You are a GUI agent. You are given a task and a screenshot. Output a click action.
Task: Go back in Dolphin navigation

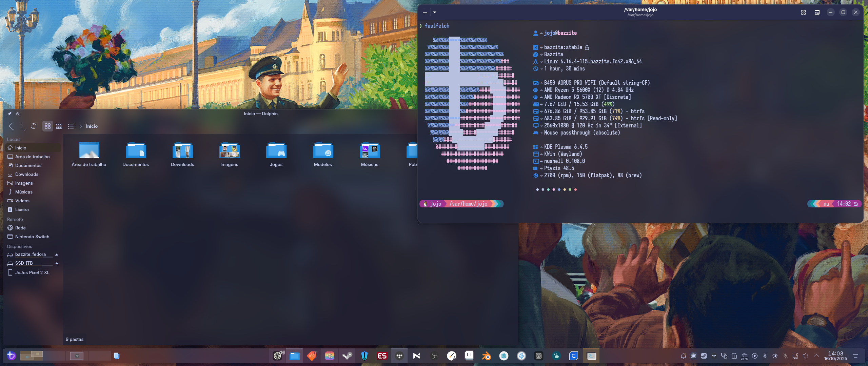click(11, 126)
